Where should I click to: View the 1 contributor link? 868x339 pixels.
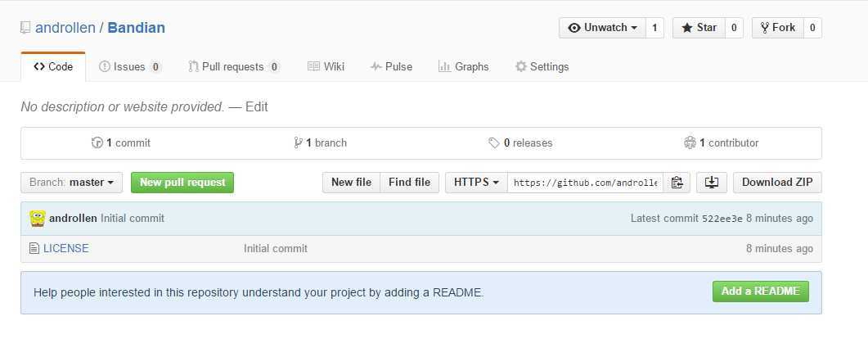point(722,143)
